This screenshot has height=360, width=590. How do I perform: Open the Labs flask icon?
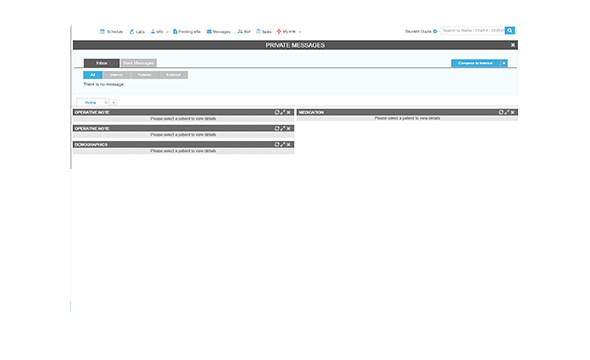(x=132, y=32)
